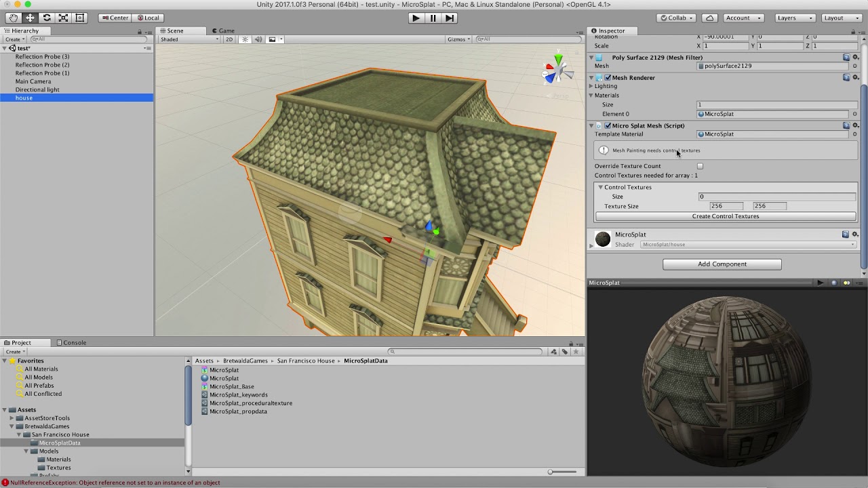The width and height of the screenshot is (868, 488).
Task: Select the Rotate tool in toolbar
Action: tap(47, 18)
